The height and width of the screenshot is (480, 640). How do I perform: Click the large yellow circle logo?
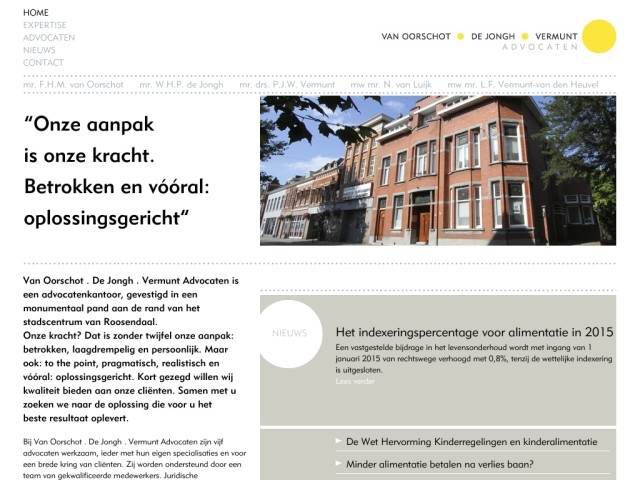click(599, 36)
